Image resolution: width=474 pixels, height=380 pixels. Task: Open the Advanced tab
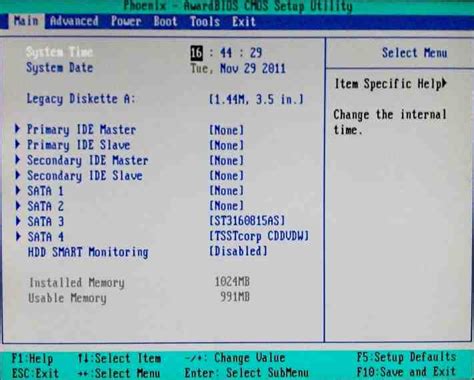point(74,21)
